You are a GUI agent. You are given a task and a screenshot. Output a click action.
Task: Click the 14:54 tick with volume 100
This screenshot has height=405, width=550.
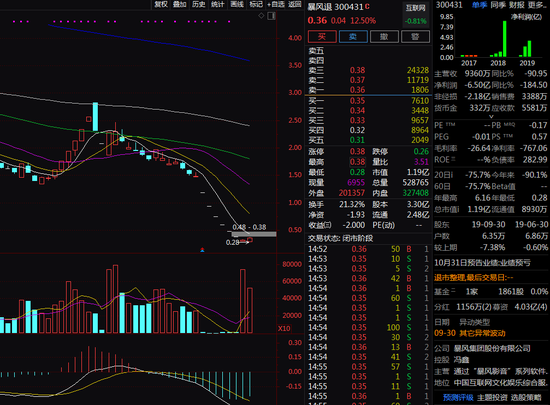click(x=368, y=328)
